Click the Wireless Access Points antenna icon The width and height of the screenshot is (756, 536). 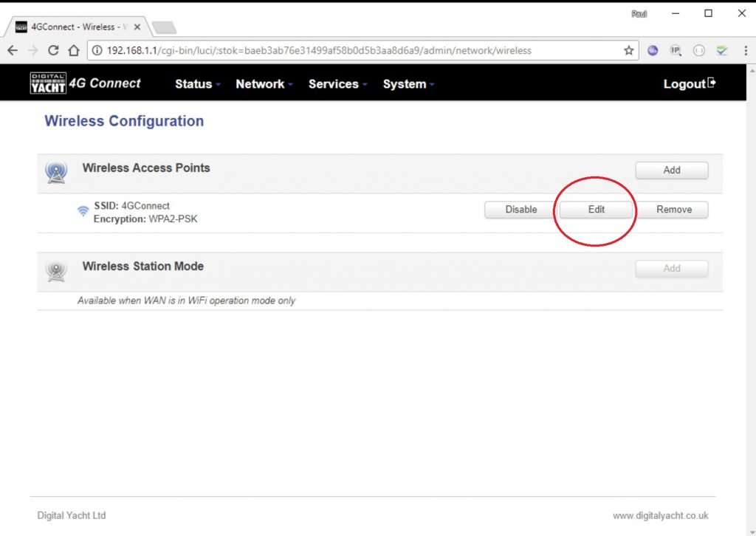click(x=56, y=172)
